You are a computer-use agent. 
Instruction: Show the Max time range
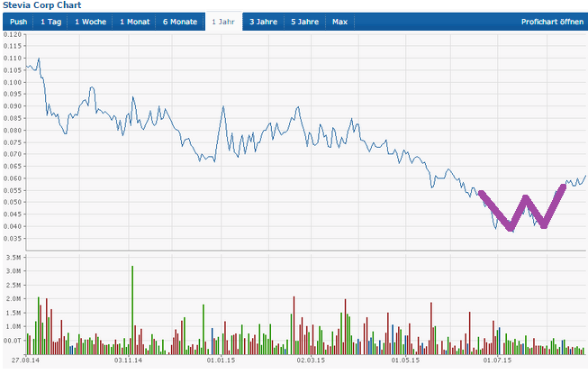pyautogui.click(x=339, y=22)
